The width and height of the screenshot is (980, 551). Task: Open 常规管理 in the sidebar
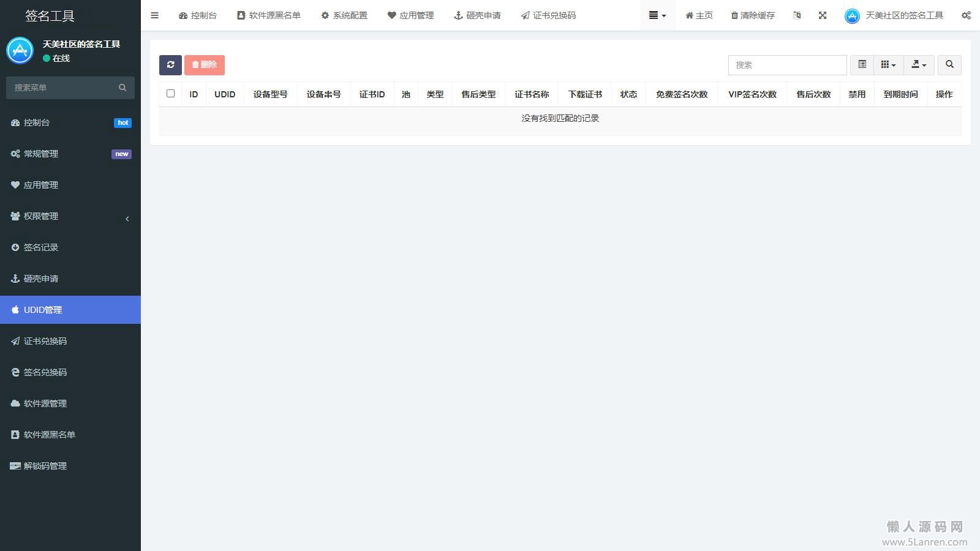[x=70, y=154]
